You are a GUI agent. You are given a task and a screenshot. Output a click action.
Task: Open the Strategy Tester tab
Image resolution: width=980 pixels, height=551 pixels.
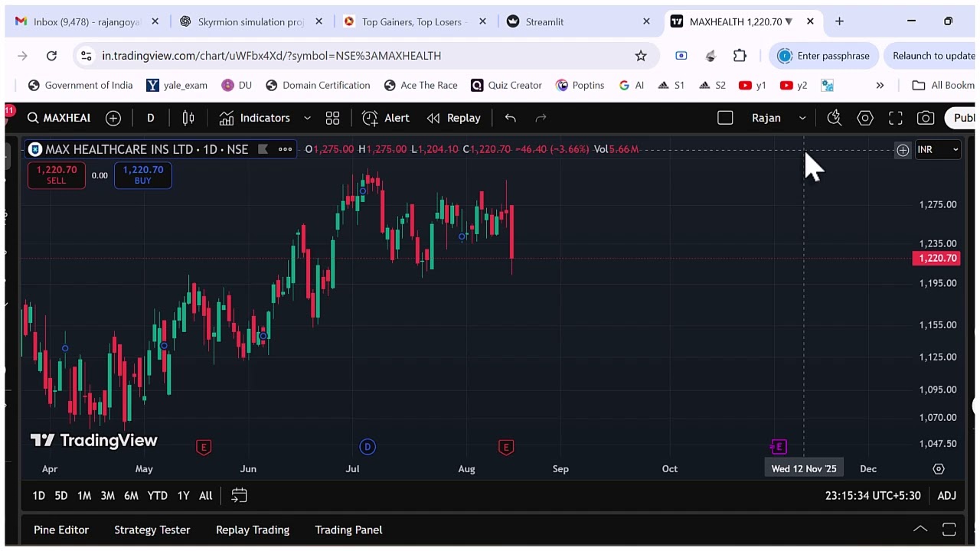pos(152,530)
